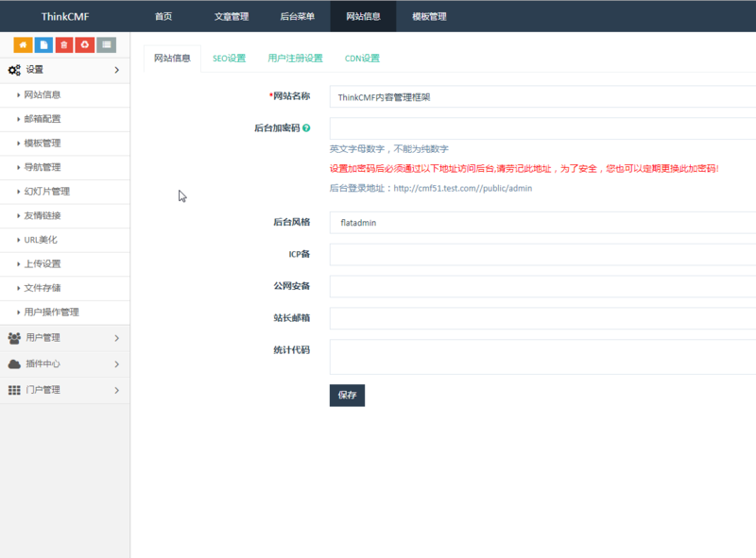Open 模板管理 in the top navigation
The height and width of the screenshot is (558, 756).
(x=429, y=16)
